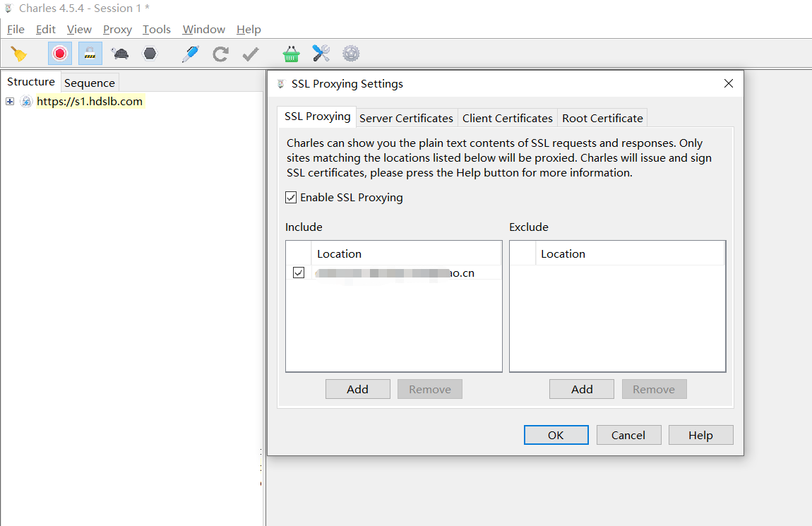Screen dimensions: 812x526
Task: Click Add under the Include list
Action: 358,389
